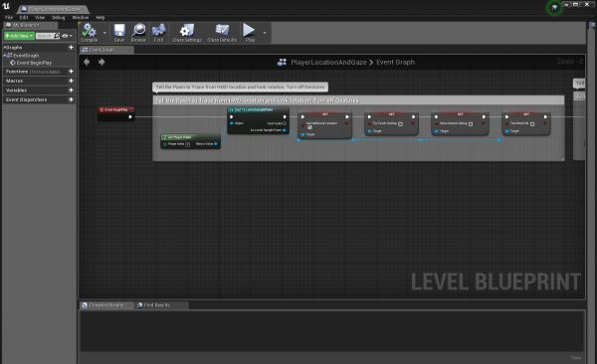597x364 pixels.
Task: Click the Player Index input on Get Player Pawn
Action: (x=187, y=144)
